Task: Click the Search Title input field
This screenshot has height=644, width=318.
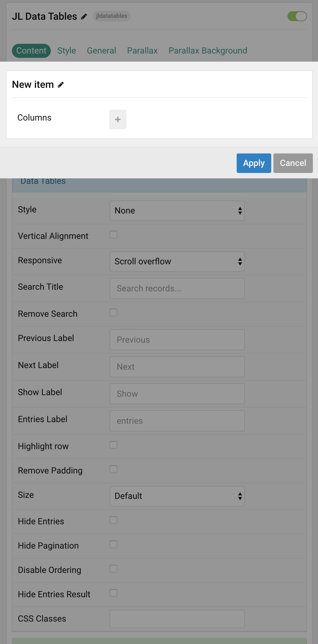Action: point(177,288)
